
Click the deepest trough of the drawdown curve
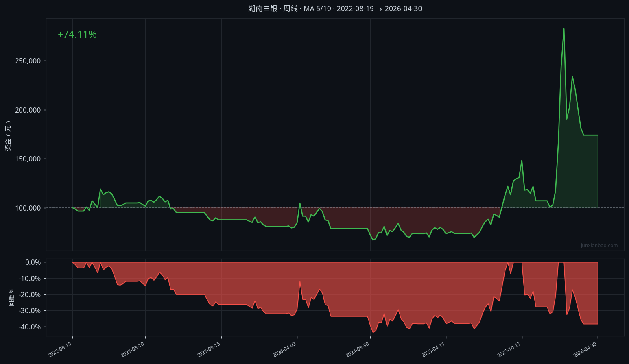pyautogui.click(x=373, y=333)
